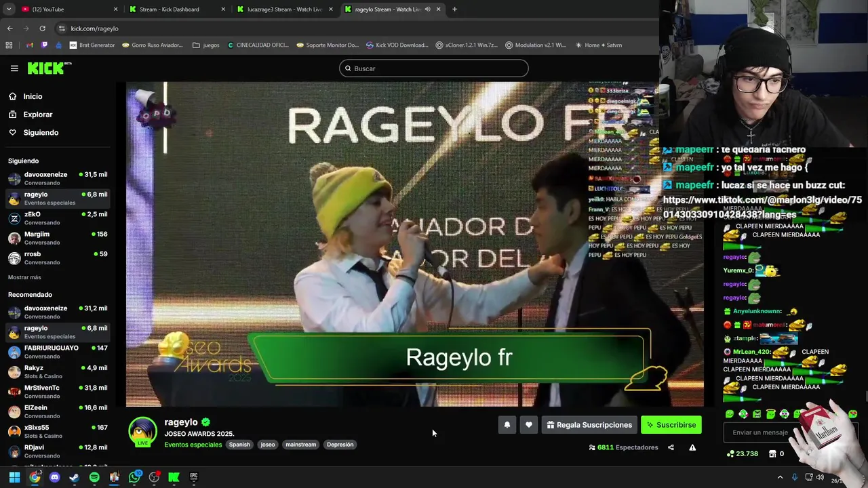Open ElZeein recommended channel

[58, 411]
